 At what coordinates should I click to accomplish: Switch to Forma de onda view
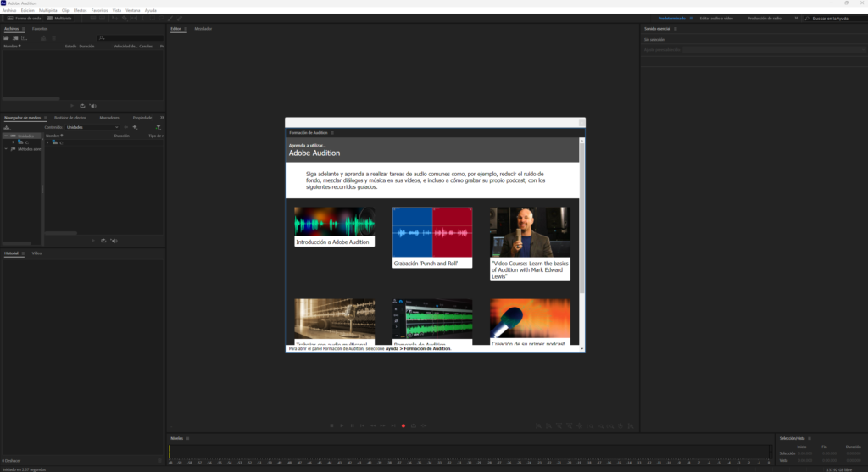[x=25, y=19]
